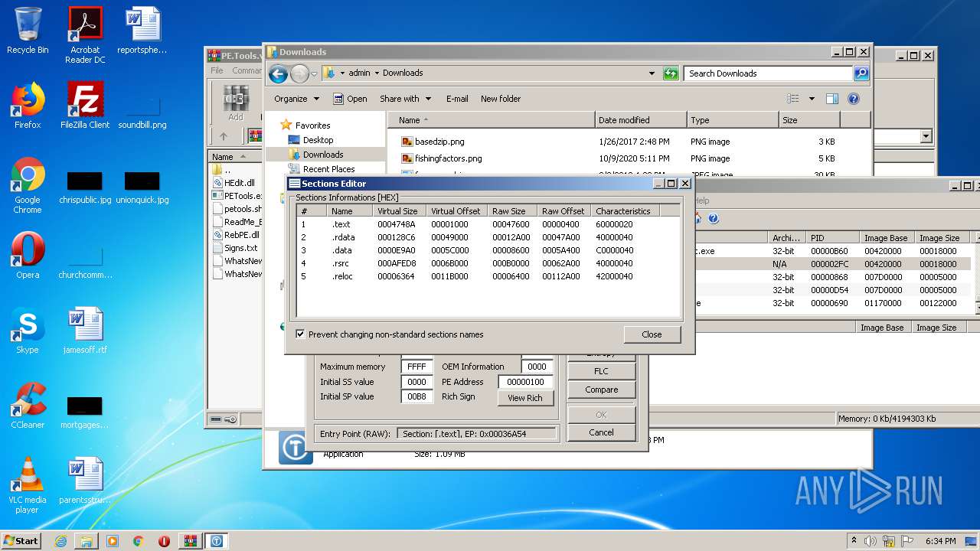Click search magnifier in Downloads window
This screenshot has width=980, height=551.
[x=861, y=73]
